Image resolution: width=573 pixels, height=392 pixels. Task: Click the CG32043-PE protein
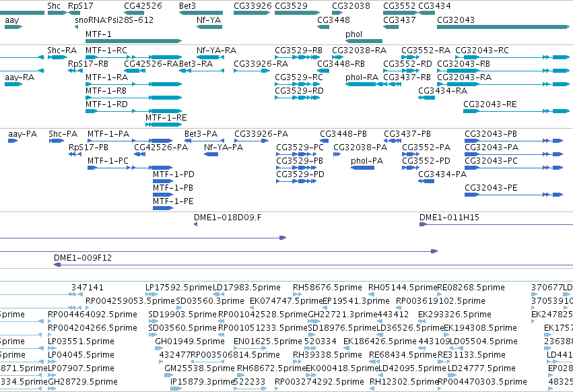514,195
